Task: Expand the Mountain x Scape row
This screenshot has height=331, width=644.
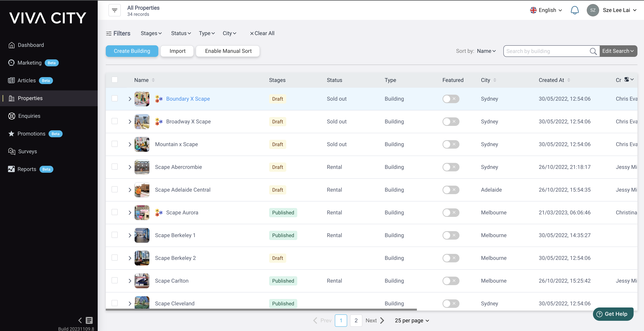Action: [x=130, y=144]
